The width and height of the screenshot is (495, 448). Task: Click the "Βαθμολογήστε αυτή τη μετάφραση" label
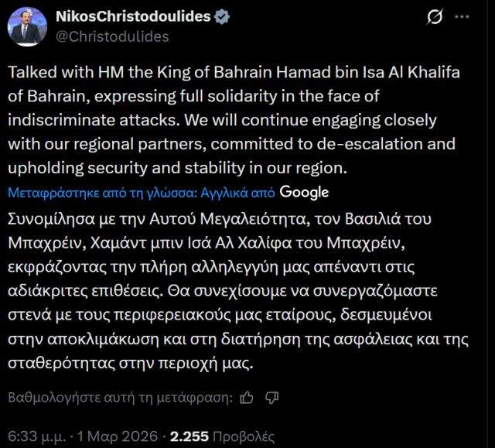click(x=120, y=398)
